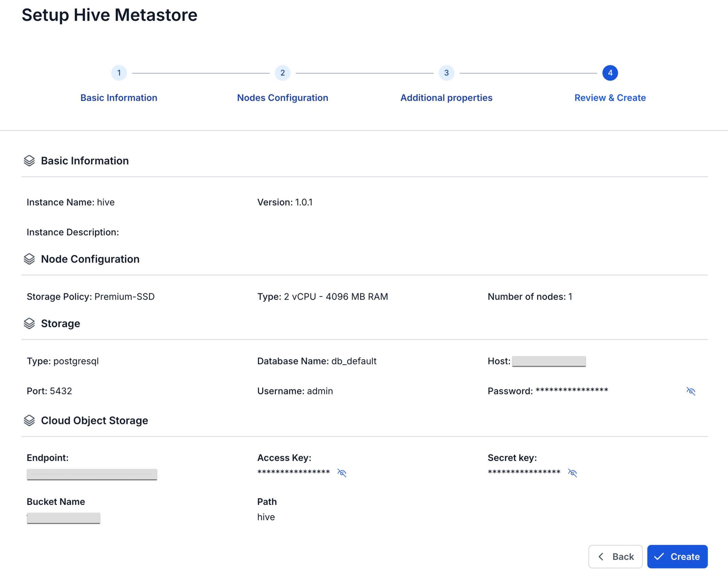
Task: Click the Back button
Action: pyautogui.click(x=616, y=557)
